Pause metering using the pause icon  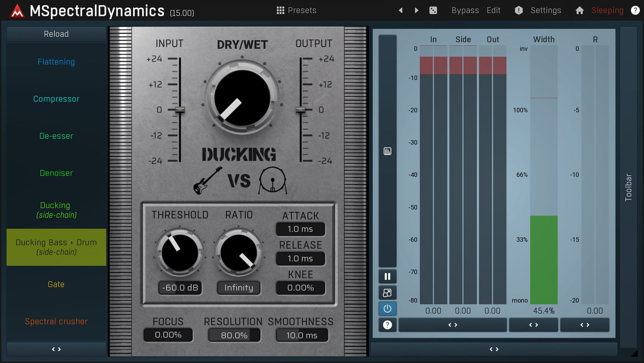[x=387, y=276]
